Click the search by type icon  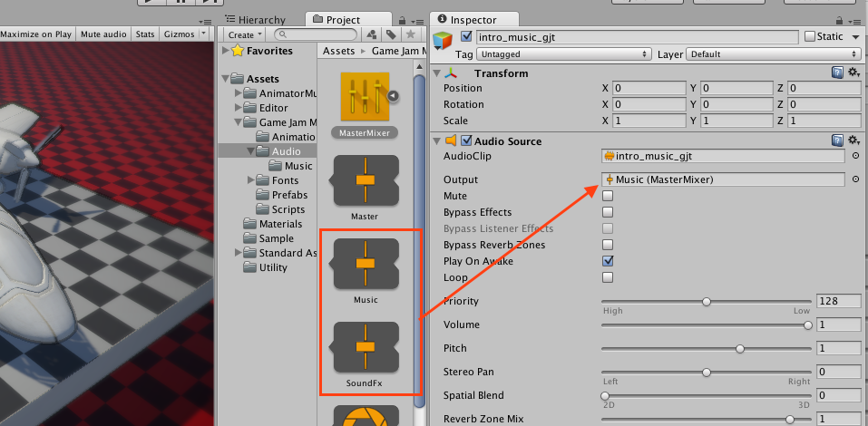[371, 34]
